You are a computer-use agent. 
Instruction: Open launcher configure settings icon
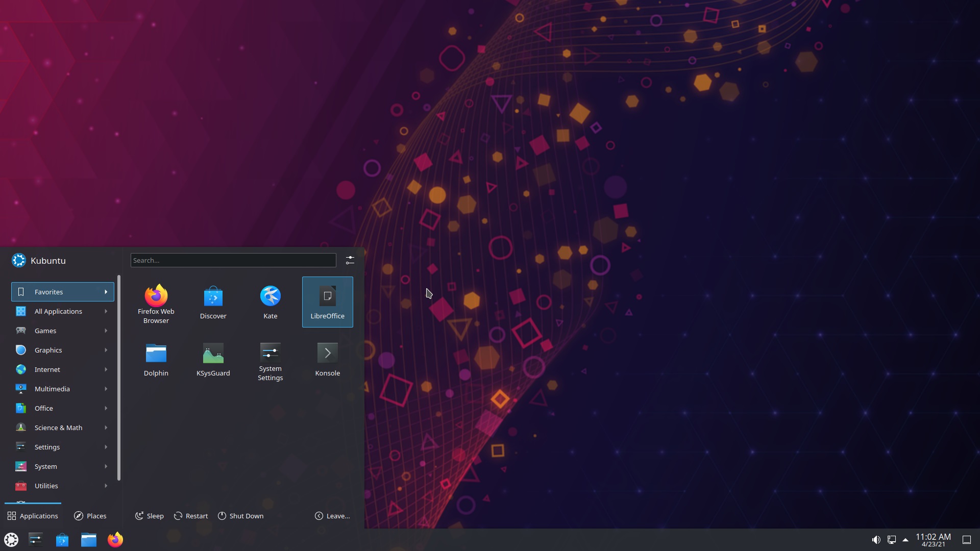click(x=350, y=260)
